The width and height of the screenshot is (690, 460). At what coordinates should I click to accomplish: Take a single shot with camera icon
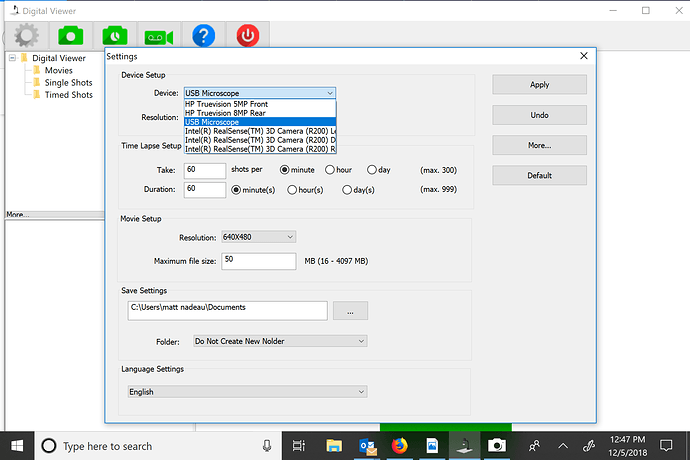(70, 36)
